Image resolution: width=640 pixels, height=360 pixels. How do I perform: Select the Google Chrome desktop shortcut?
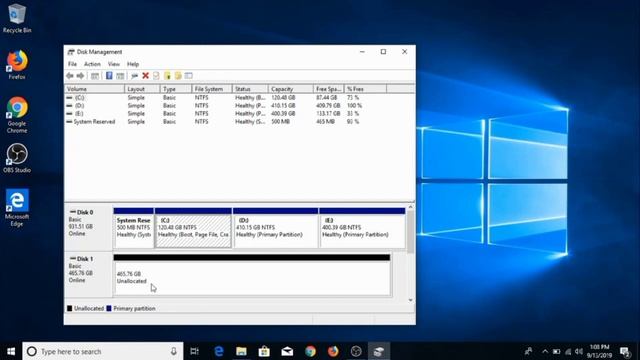coord(17,115)
